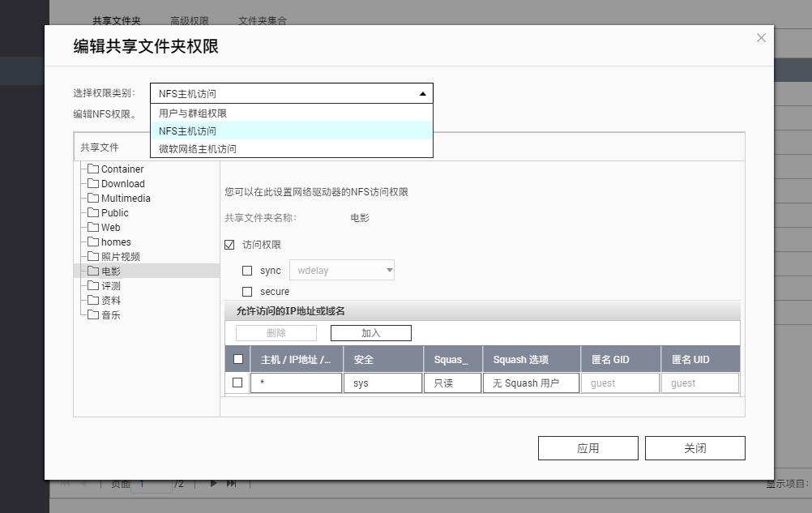Viewport: 812px width, 513px height.
Task: Select the Public shared folder icon
Action: click(x=93, y=212)
